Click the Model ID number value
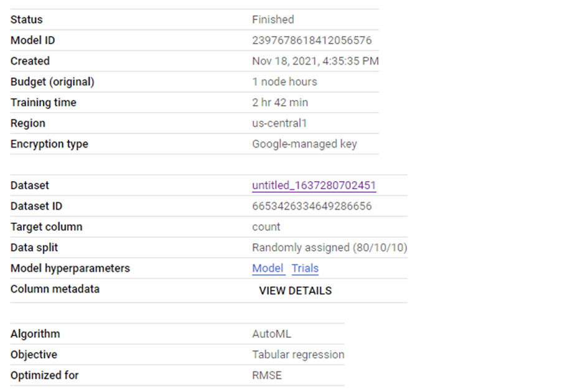Screen dimensions: 575x392 coord(312,40)
